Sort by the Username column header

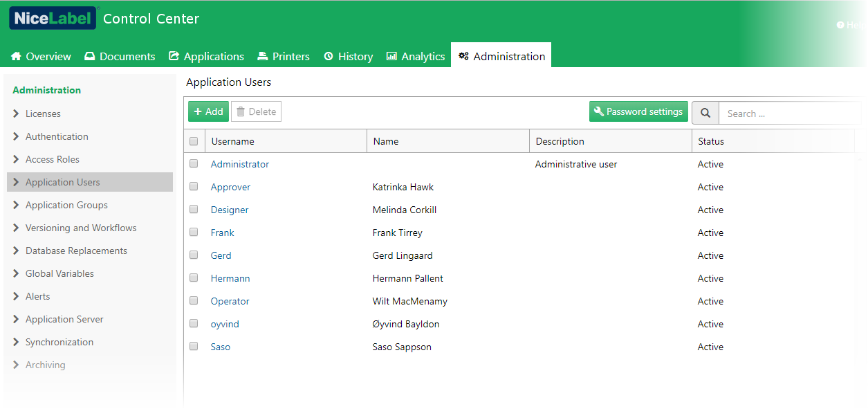point(233,141)
